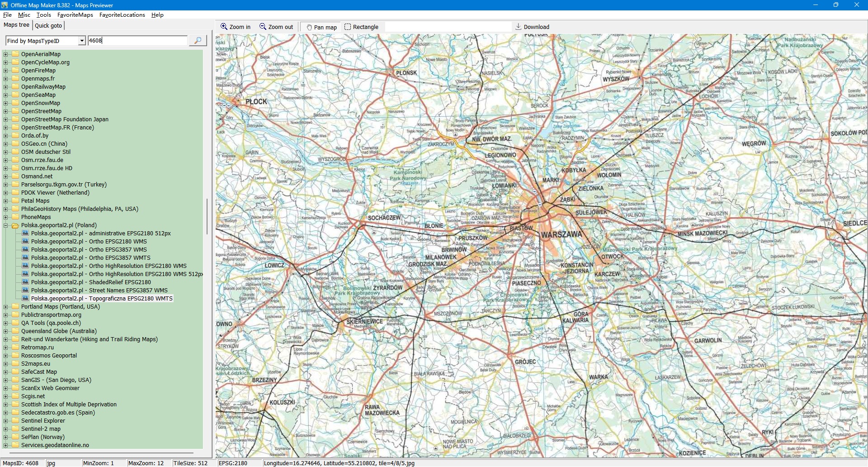
Task: Select the Zoom in tool
Action: coord(236,27)
